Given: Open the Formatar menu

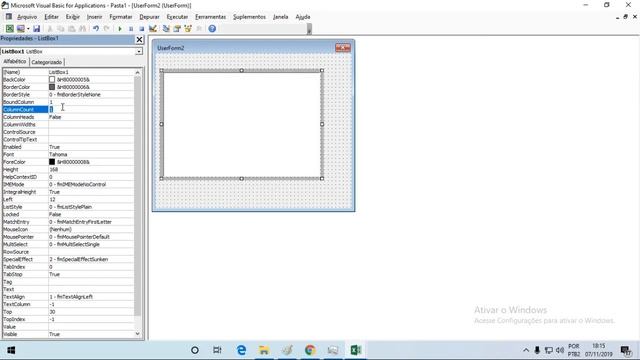Looking at the screenshot, I should pos(121,17).
